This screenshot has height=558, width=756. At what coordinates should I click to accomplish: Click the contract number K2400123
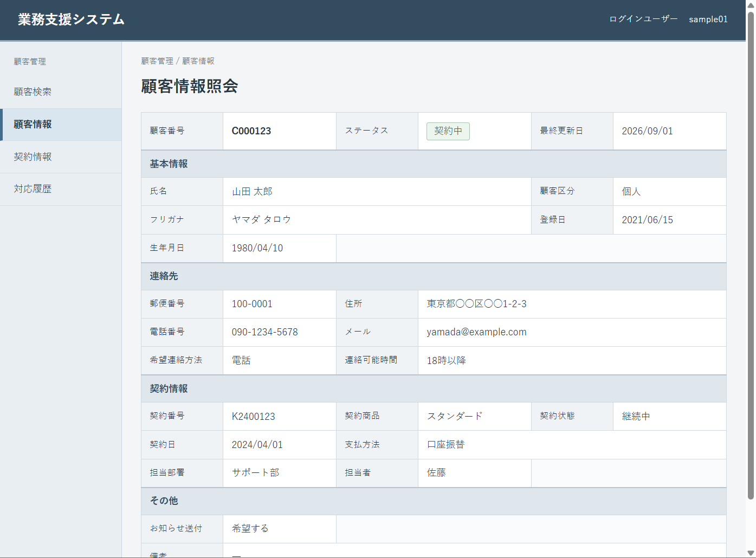pos(253,417)
